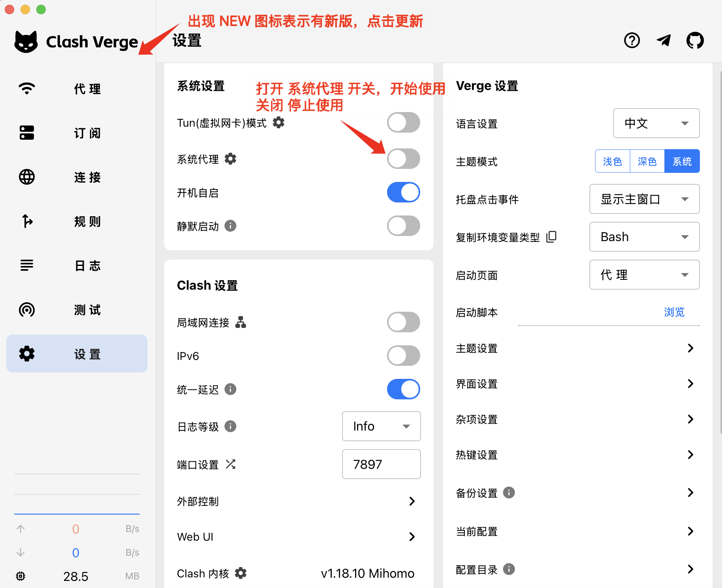Screen dimensions: 722x588
Task: Click the Telegram channel icon
Action: point(664,40)
